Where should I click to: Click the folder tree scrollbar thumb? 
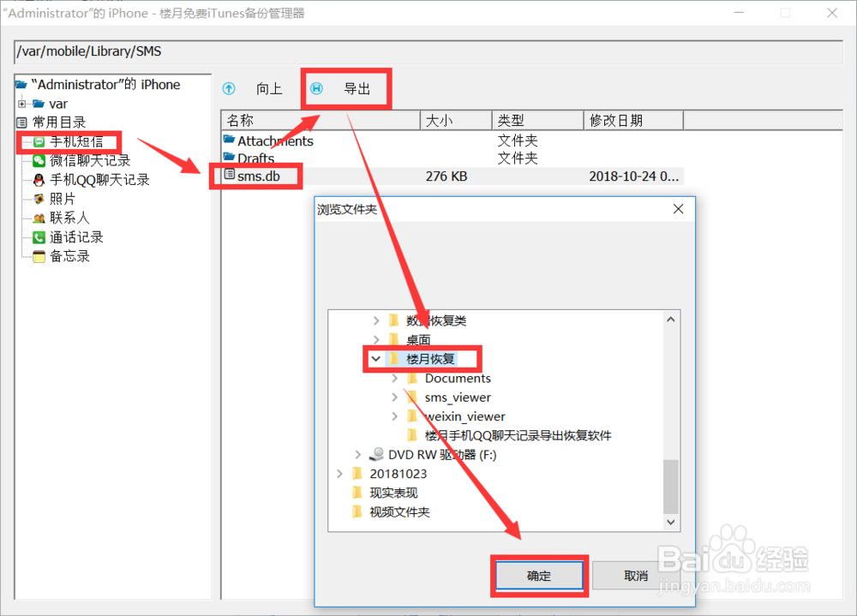671,486
